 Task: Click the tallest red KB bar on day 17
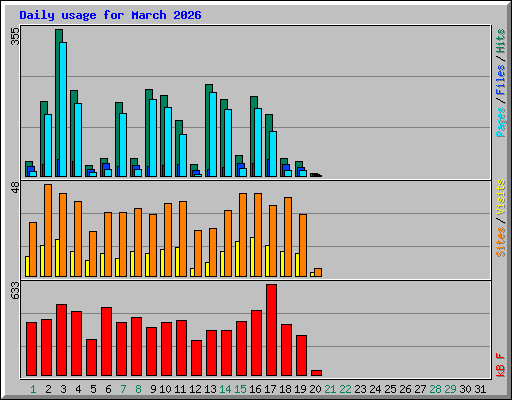[x=271, y=330]
